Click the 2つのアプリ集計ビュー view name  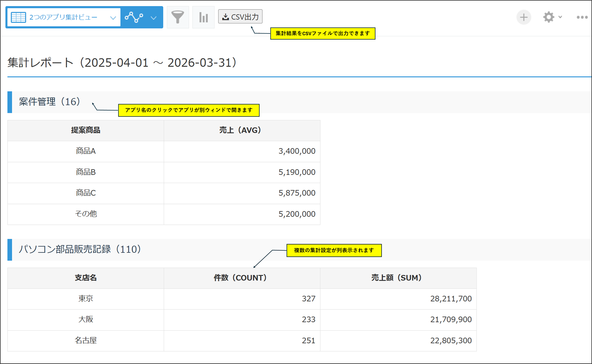(63, 17)
